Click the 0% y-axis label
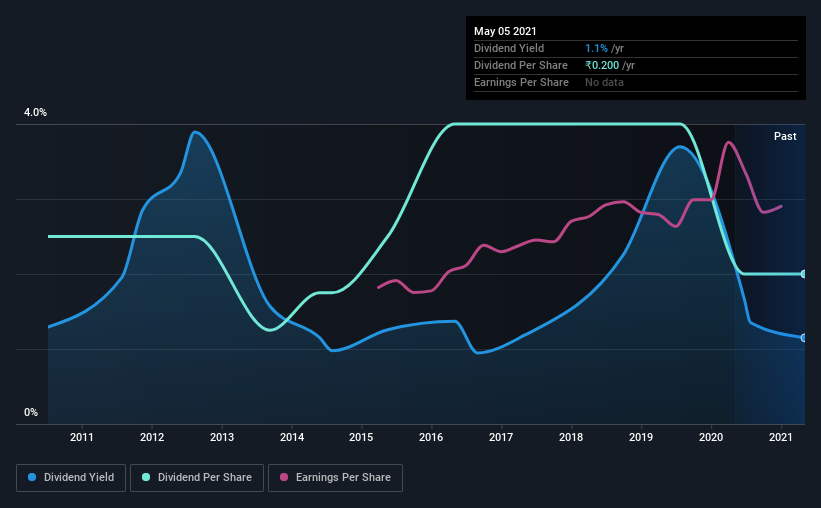This screenshot has width=821, height=508. [x=31, y=413]
